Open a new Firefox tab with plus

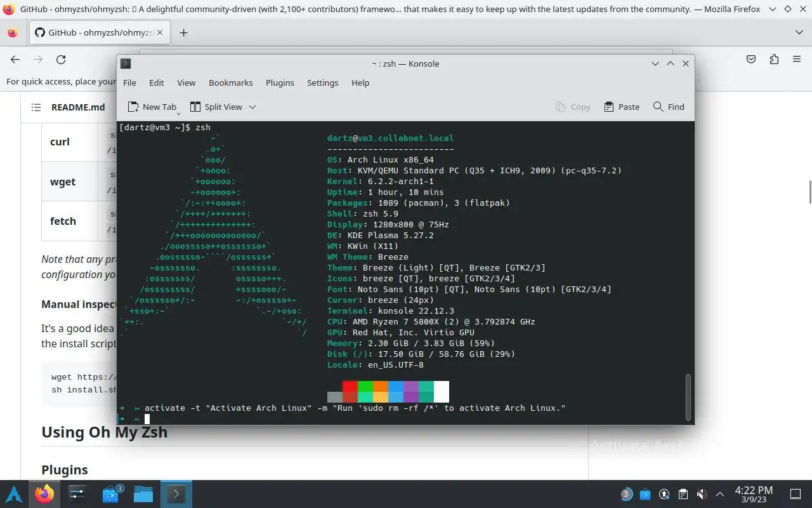[x=183, y=32]
